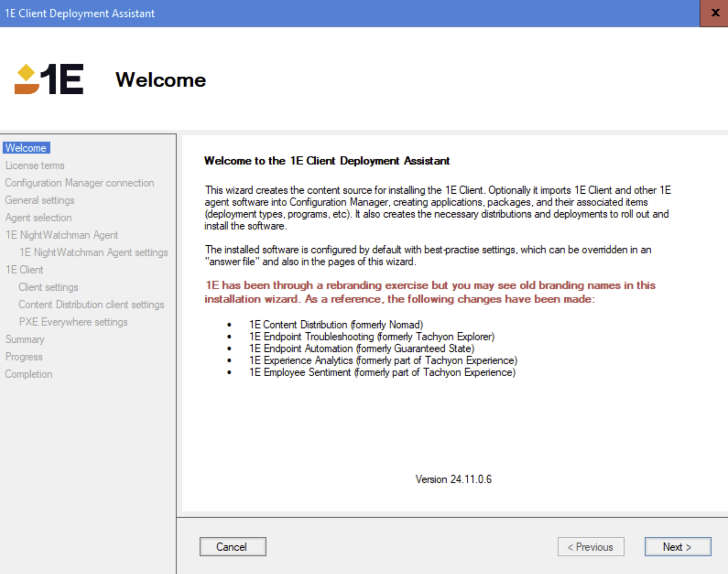Click the large Welcome heading
Screen dimensions: 728x574
tap(161, 80)
